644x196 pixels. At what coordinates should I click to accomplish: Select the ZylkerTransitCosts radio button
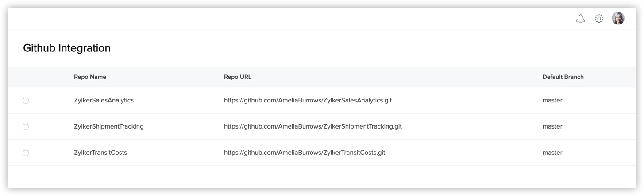click(26, 153)
